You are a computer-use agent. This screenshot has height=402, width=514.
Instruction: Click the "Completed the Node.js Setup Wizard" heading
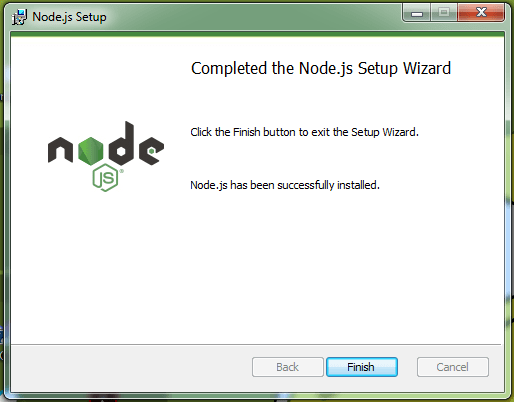(x=321, y=68)
